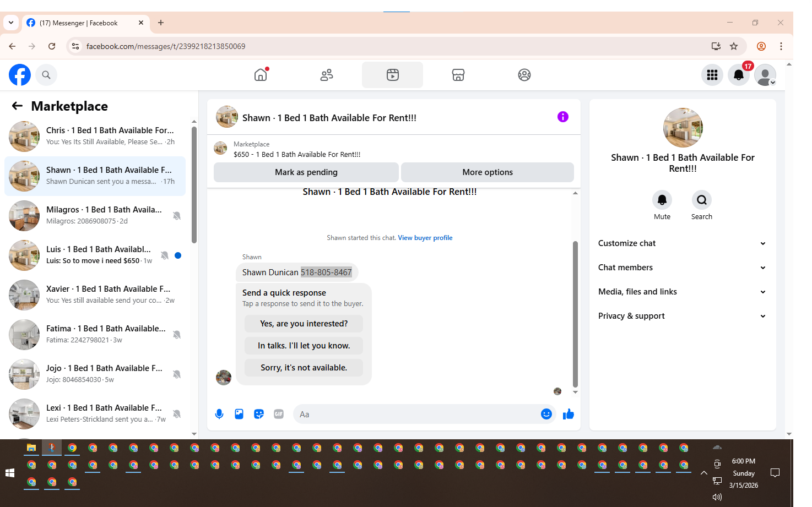The width and height of the screenshot is (812, 507).
Task: Open the Chris conversation
Action: (95, 137)
